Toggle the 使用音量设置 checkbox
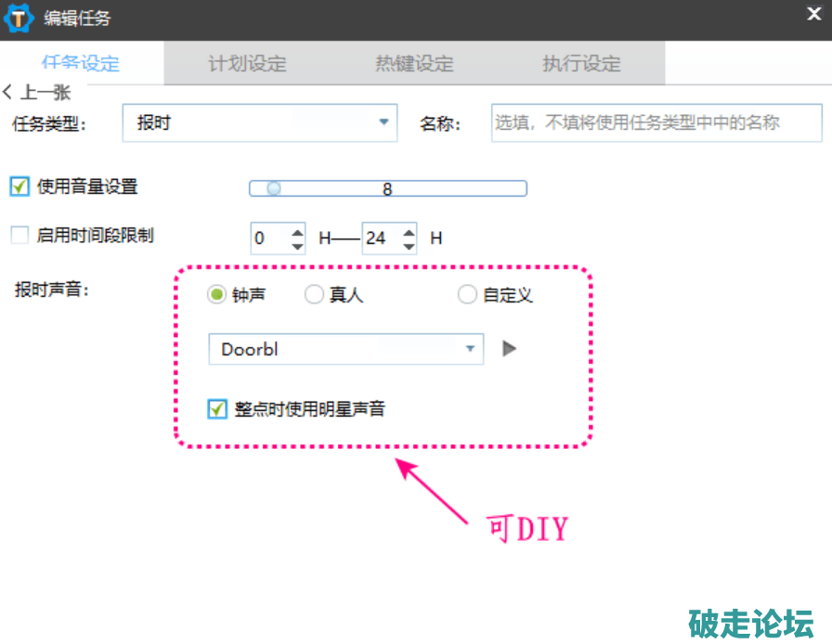This screenshot has height=644, width=832. click(x=19, y=187)
